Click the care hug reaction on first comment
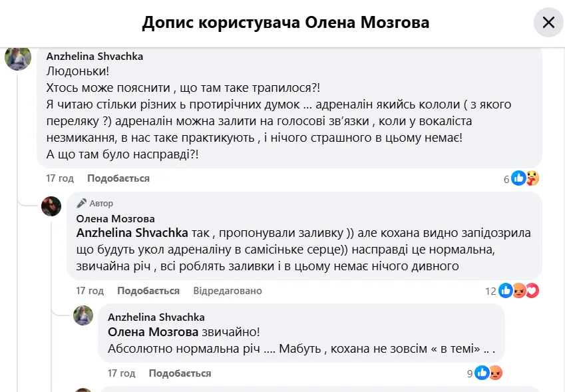 point(532,178)
